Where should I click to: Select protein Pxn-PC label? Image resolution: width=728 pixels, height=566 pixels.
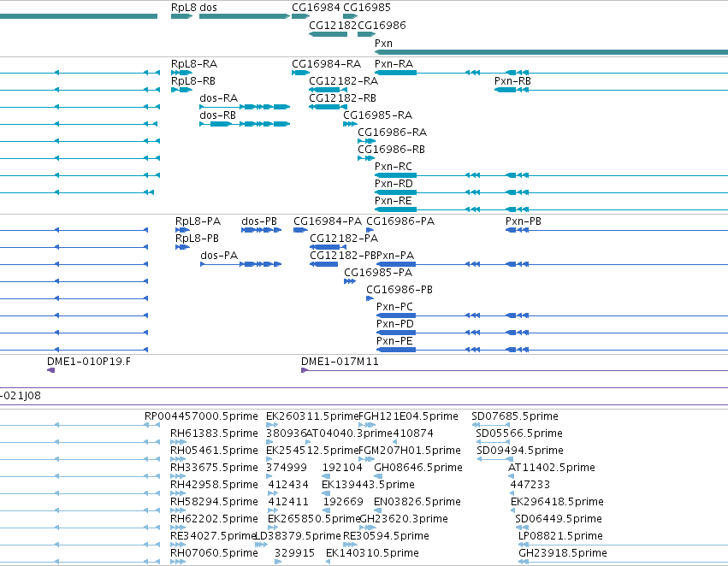pos(394,307)
